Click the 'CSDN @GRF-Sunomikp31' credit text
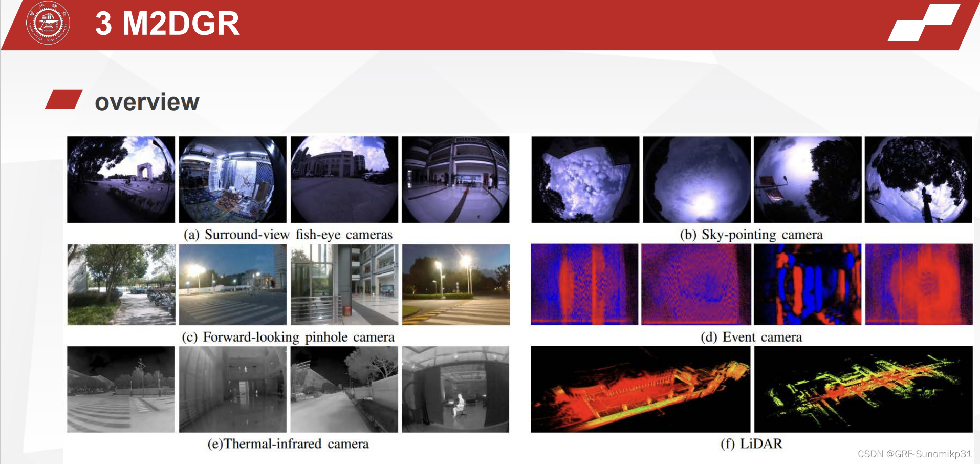The width and height of the screenshot is (980, 464). click(x=914, y=454)
